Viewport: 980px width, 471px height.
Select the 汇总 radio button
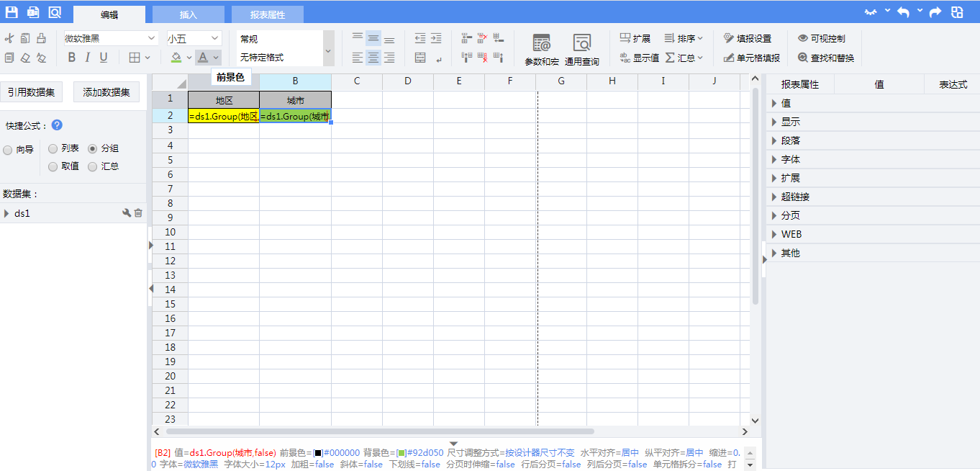93,166
